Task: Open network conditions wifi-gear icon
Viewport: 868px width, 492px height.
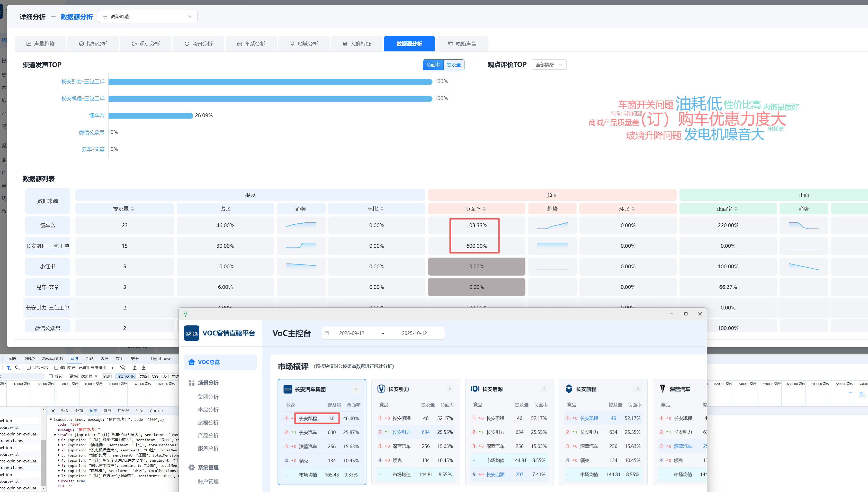Action: pyautogui.click(x=123, y=368)
